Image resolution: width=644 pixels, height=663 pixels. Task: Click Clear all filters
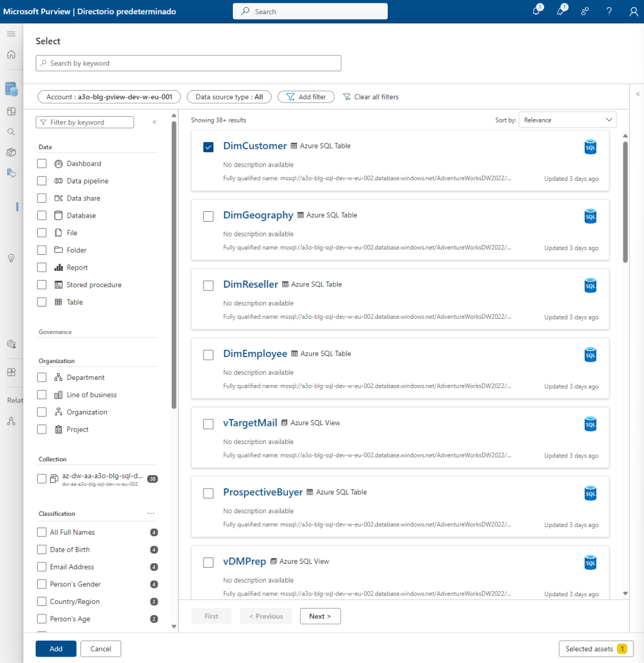(370, 97)
